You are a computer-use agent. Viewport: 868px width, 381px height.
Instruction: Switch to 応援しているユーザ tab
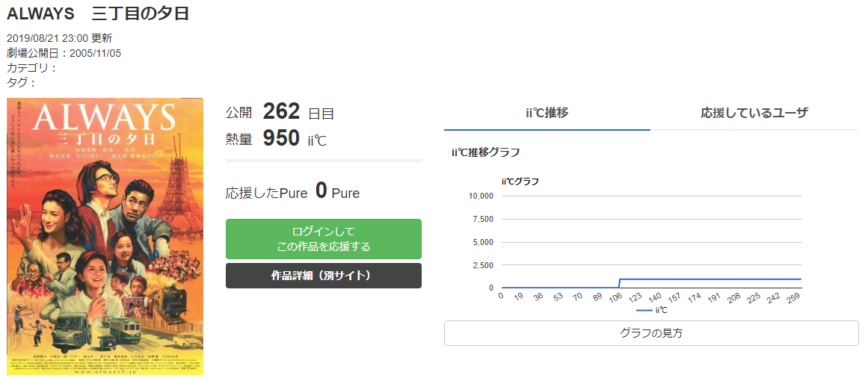(x=754, y=114)
